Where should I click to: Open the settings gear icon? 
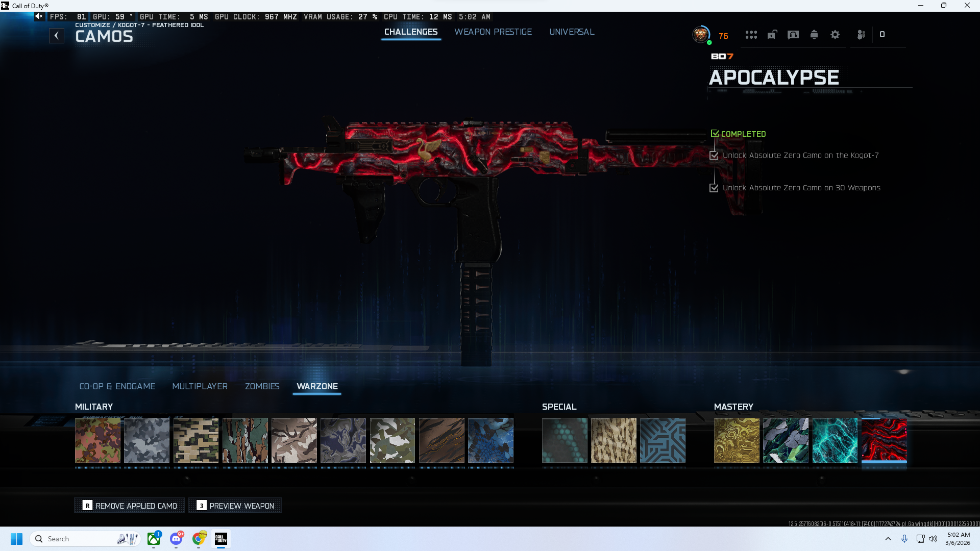tap(835, 35)
